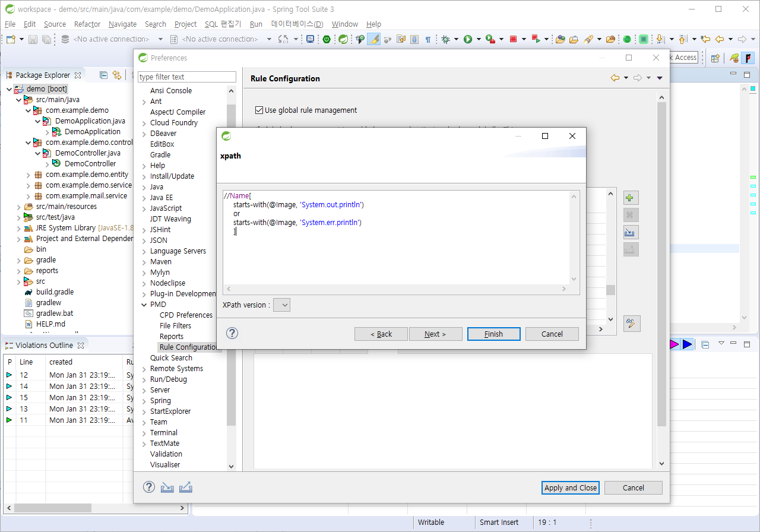Click Export preferences icon at Preferences bottom
Viewport: 760px width, 532px height.
pos(186,487)
